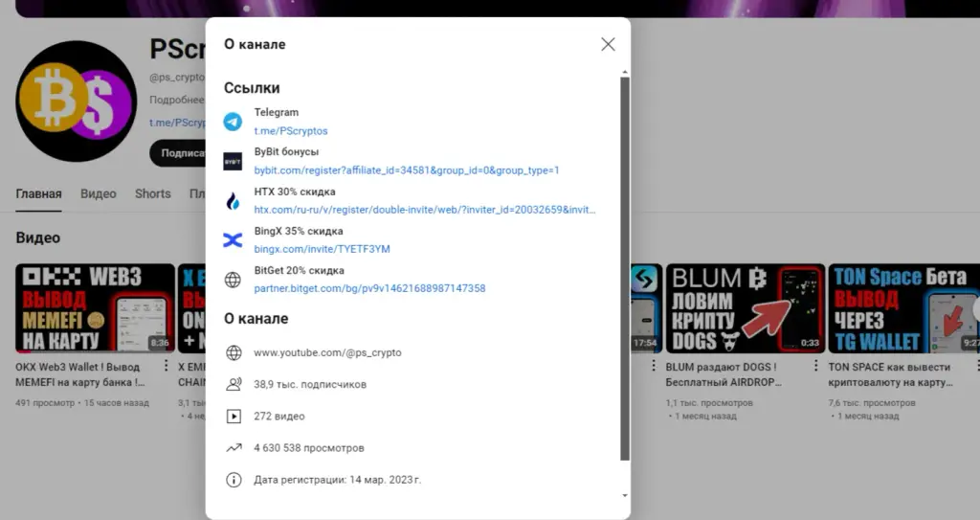Click the 'Подробнее' channel description text
The width and height of the screenshot is (980, 520).
[x=177, y=101]
